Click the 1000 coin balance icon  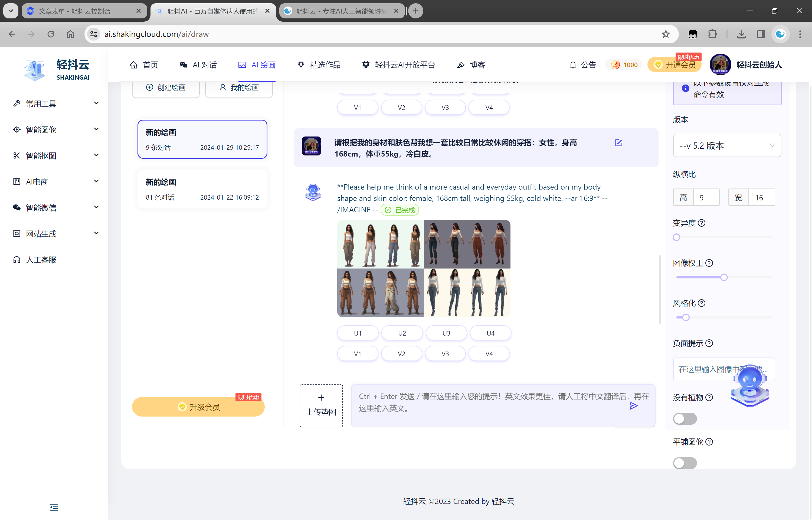point(615,64)
